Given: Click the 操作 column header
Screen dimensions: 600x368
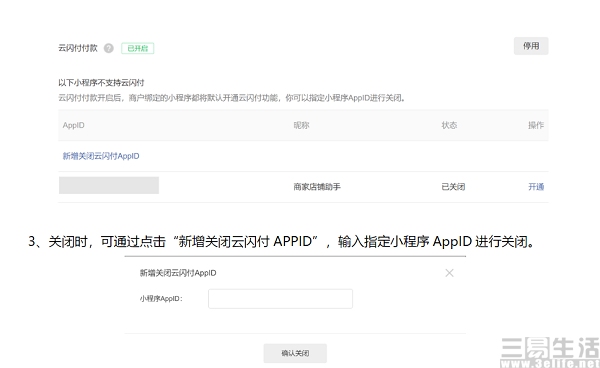Looking at the screenshot, I should pyautogui.click(x=536, y=125).
